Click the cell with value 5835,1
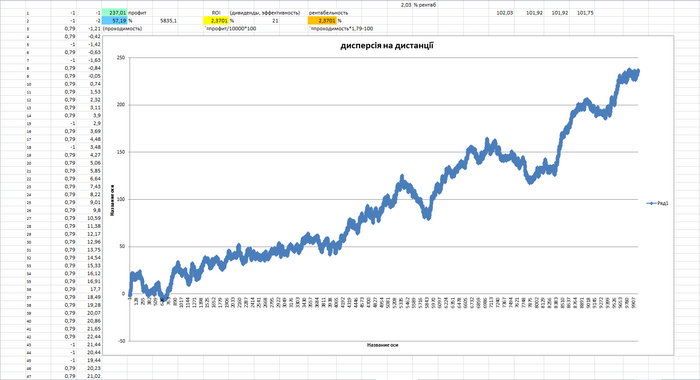This screenshot has width=700, height=380. point(168,21)
